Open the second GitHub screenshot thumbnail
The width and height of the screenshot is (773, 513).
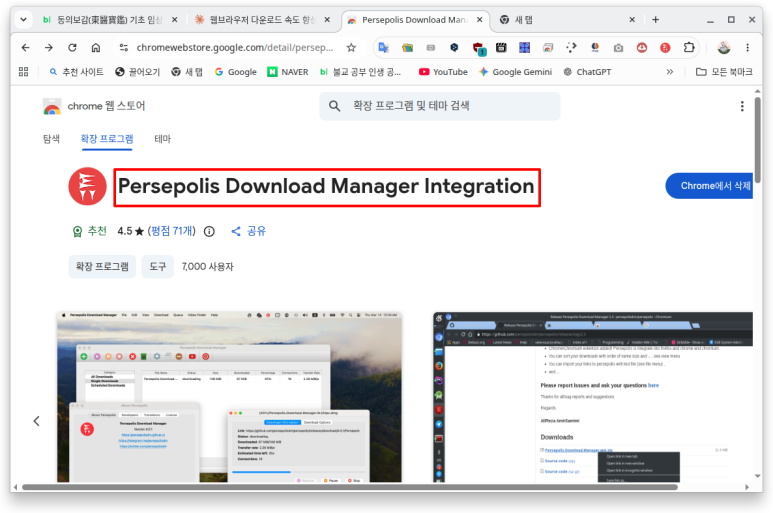click(593, 397)
